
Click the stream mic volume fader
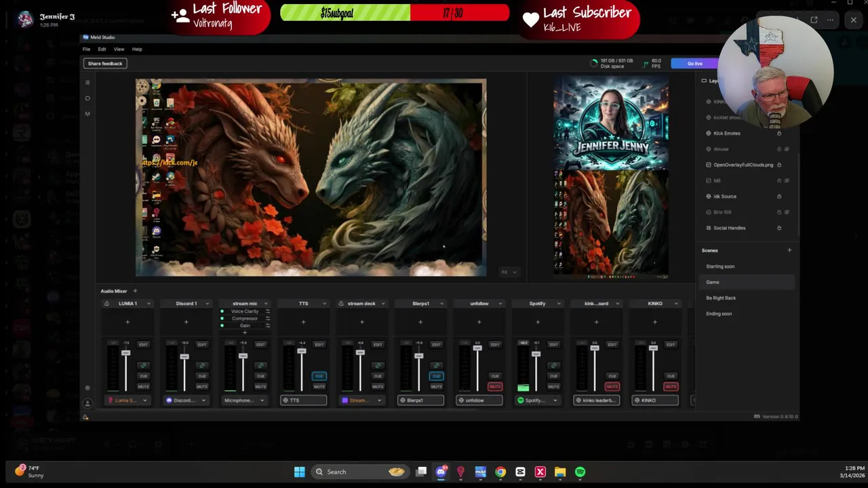(x=243, y=356)
